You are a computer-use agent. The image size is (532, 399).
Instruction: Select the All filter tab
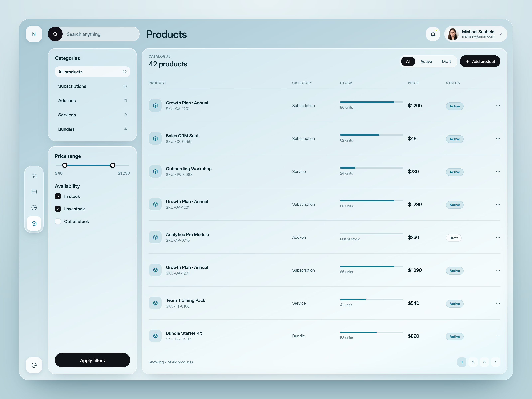(x=408, y=61)
